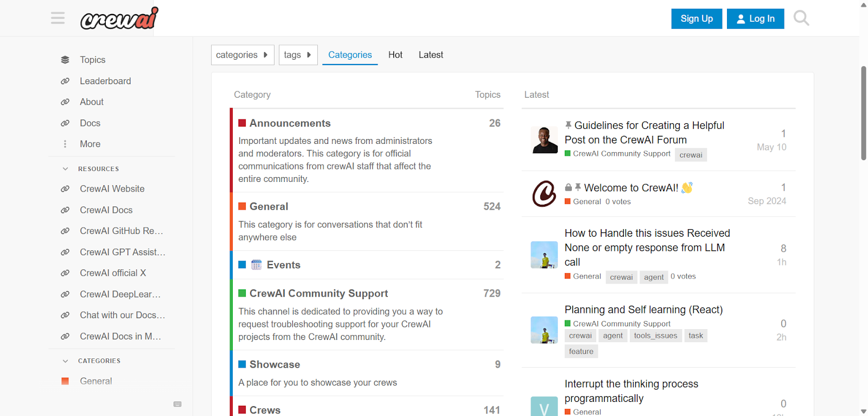868x416 pixels.
Task: Click the red Announcements category square
Action: (242, 123)
